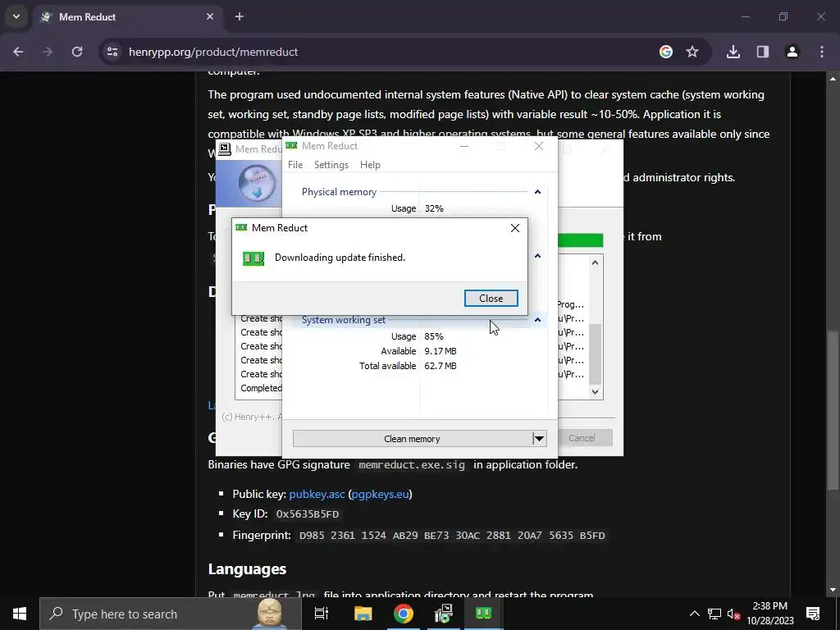Select memreduct.exe.sig code text
This screenshot has width=840, height=630.
point(412,465)
